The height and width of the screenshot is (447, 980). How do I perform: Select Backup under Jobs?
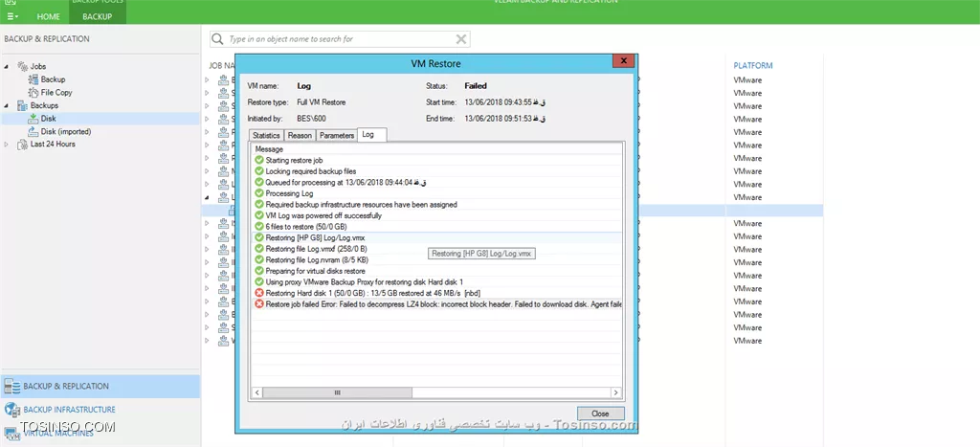tap(53, 79)
